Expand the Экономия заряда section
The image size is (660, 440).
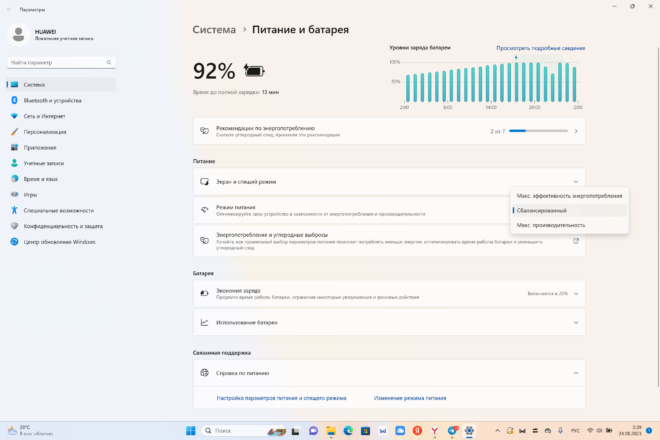point(389,293)
